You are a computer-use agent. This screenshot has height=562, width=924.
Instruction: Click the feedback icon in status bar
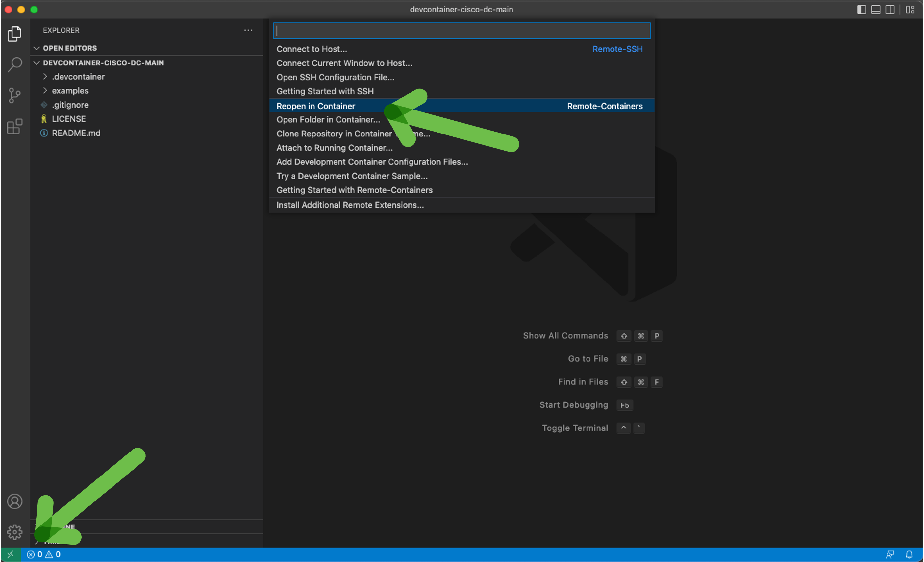click(x=890, y=554)
